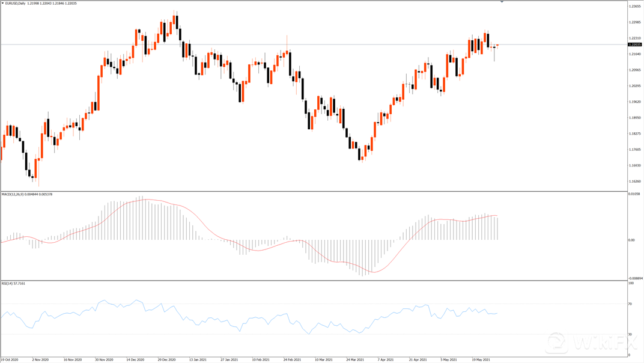Click the triangle beside EURUSD,Daily title
Viewport: 644px width, 363px height.
coord(2,4)
